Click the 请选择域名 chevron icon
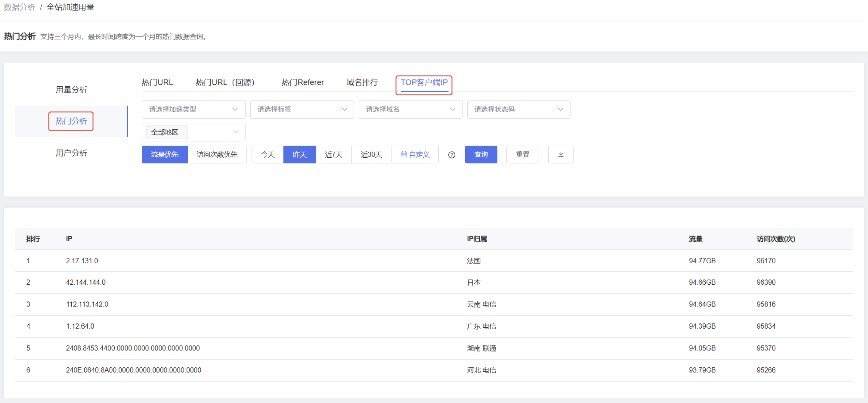This screenshot has width=868, height=403. (x=453, y=109)
